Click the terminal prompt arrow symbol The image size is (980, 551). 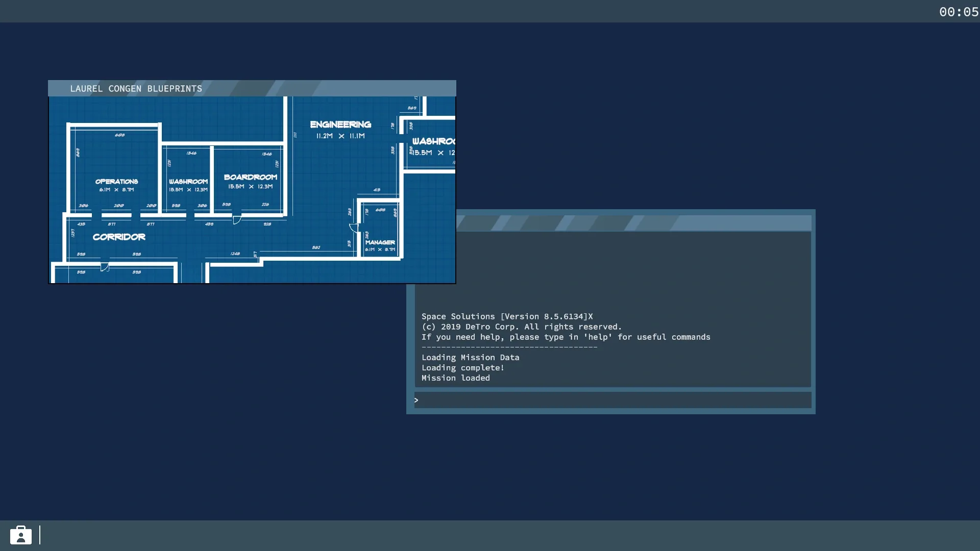coord(416,400)
